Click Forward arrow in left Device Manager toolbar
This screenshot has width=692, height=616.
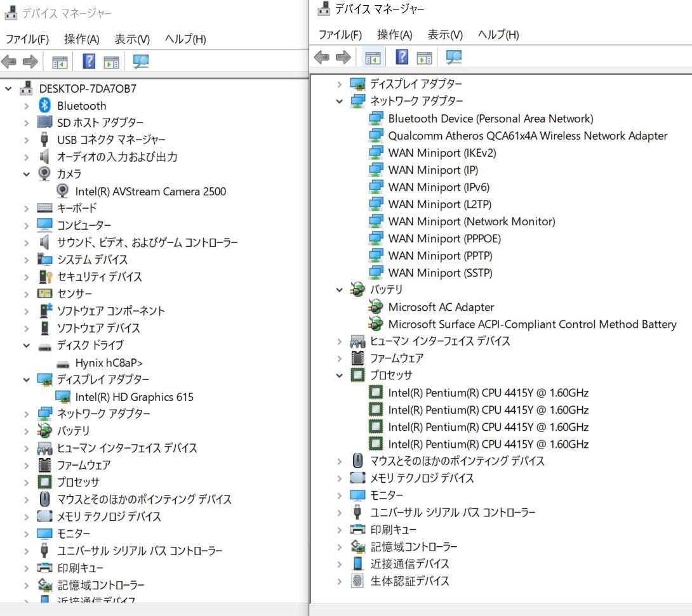(x=30, y=62)
